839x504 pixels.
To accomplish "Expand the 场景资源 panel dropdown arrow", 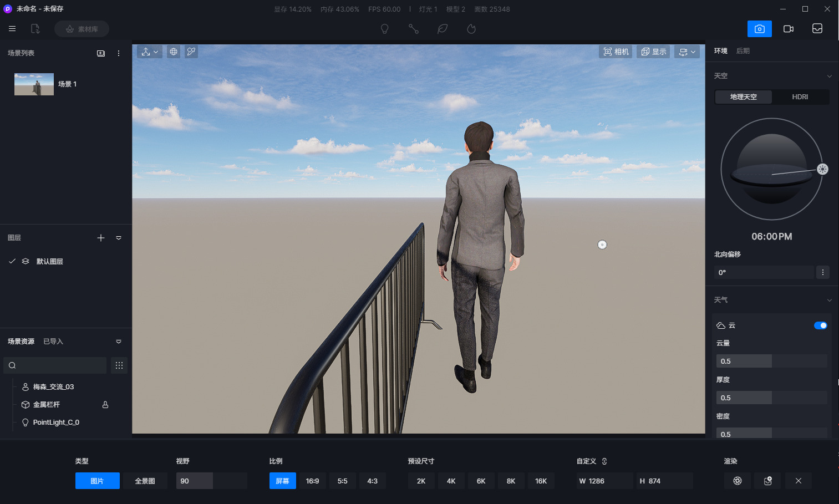I will [118, 342].
